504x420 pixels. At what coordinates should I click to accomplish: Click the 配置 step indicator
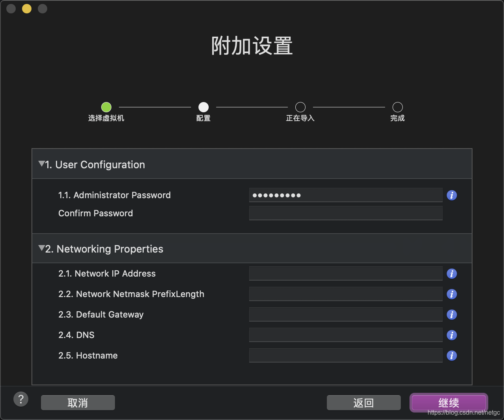(203, 107)
